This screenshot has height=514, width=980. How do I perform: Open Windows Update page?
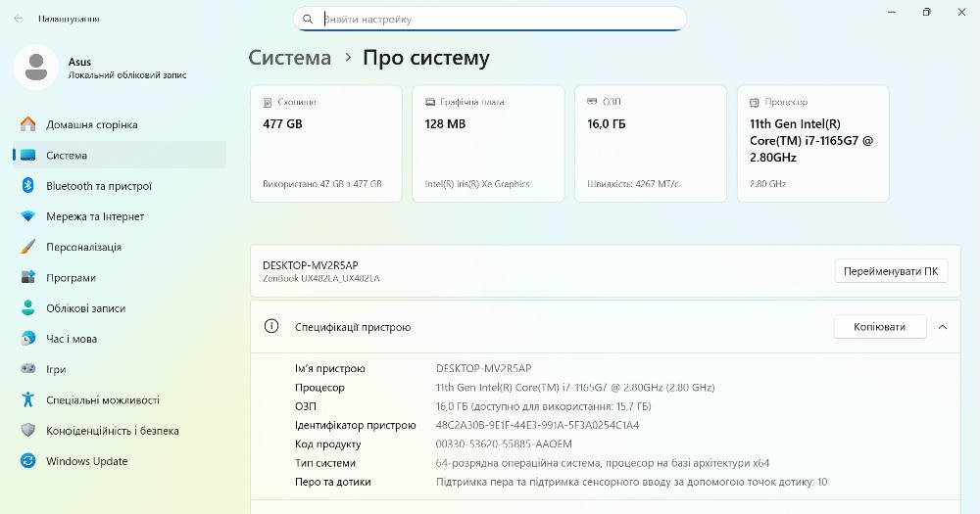pyautogui.click(x=120, y=461)
